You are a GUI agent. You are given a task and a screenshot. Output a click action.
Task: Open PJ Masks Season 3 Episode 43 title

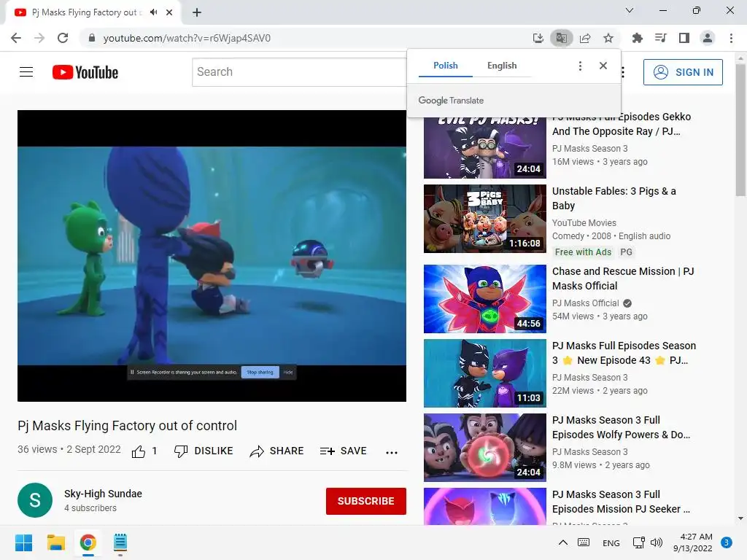coord(624,353)
